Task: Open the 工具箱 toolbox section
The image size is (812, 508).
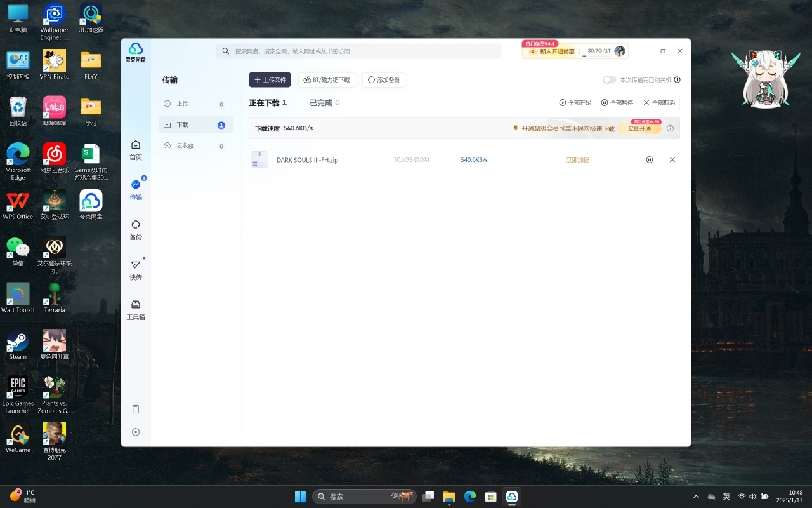Action: click(x=136, y=310)
